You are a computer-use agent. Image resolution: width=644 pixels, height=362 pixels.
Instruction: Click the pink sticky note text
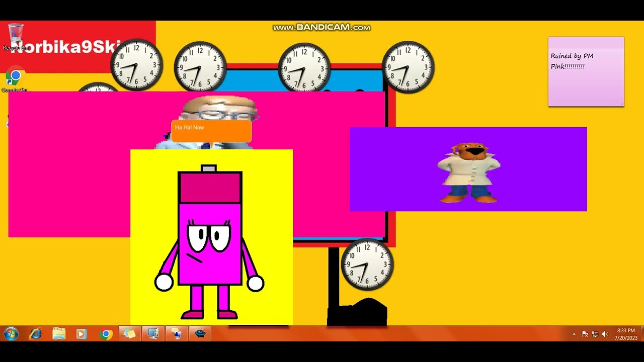tap(572, 61)
